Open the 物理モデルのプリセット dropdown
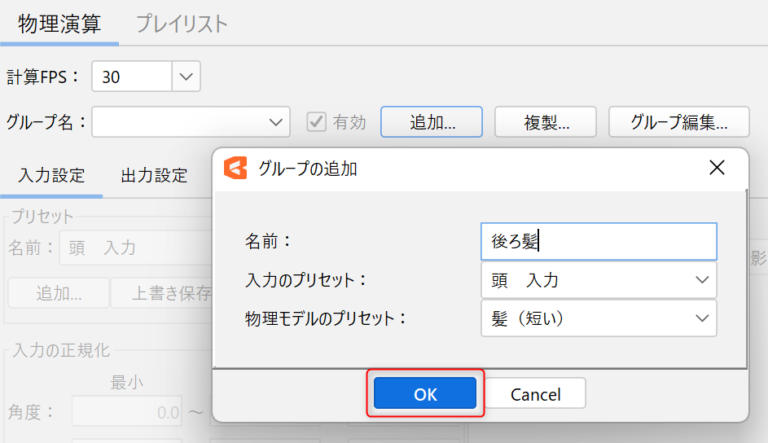The height and width of the screenshot is (443, 768). coord(597,318)
